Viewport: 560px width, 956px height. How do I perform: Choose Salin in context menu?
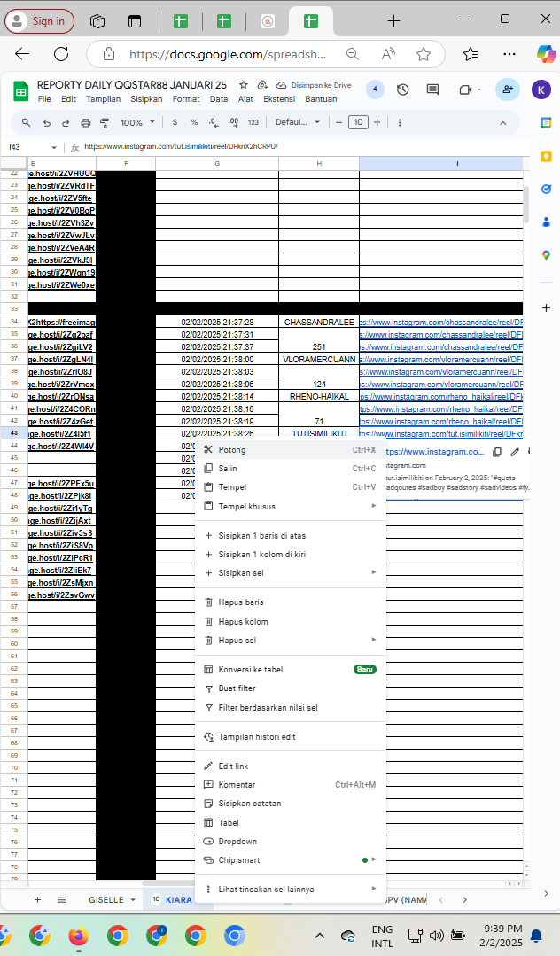(291, 468)
